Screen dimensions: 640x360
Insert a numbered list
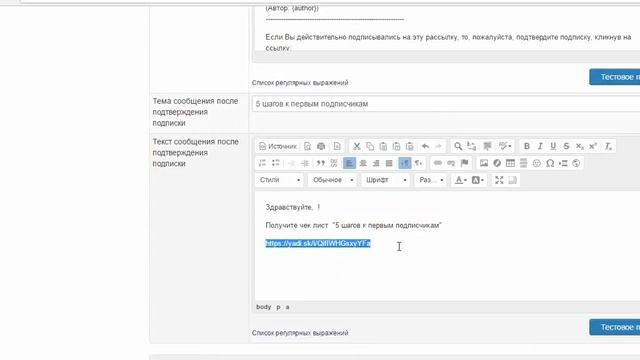click(262, 163)
